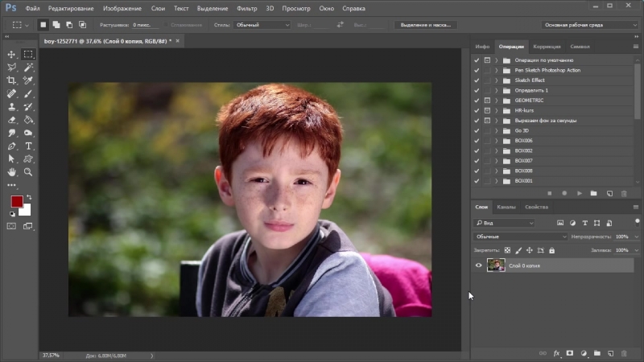
Task: Pick the Type tool
Action: coord(28,146)
